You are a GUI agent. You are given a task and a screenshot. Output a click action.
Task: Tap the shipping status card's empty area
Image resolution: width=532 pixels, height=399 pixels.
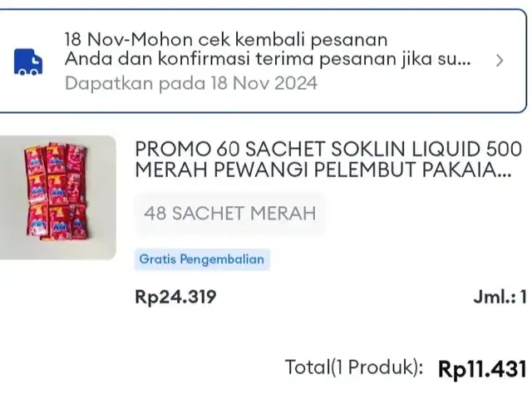tap(407, 91)
